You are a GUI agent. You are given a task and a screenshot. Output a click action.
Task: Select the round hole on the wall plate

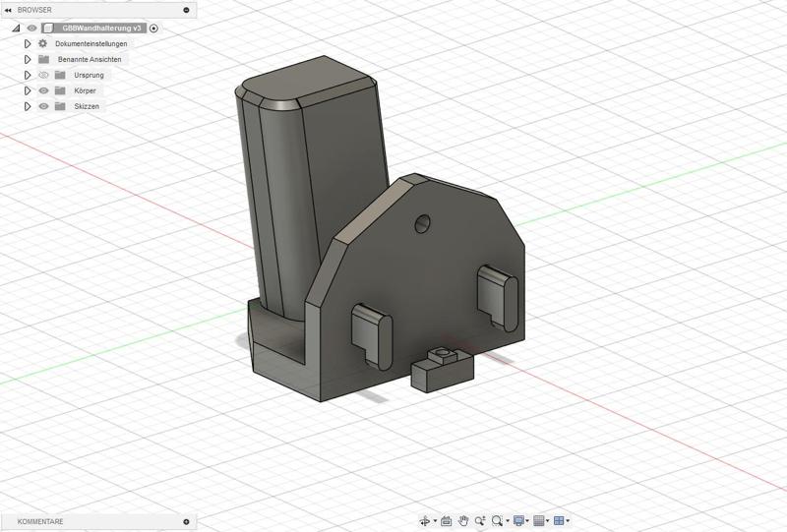[423, 224]
